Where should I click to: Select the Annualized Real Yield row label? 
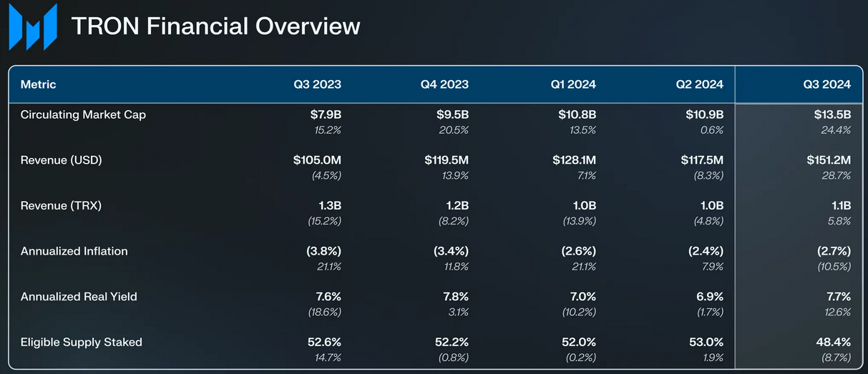coord(79,297)
